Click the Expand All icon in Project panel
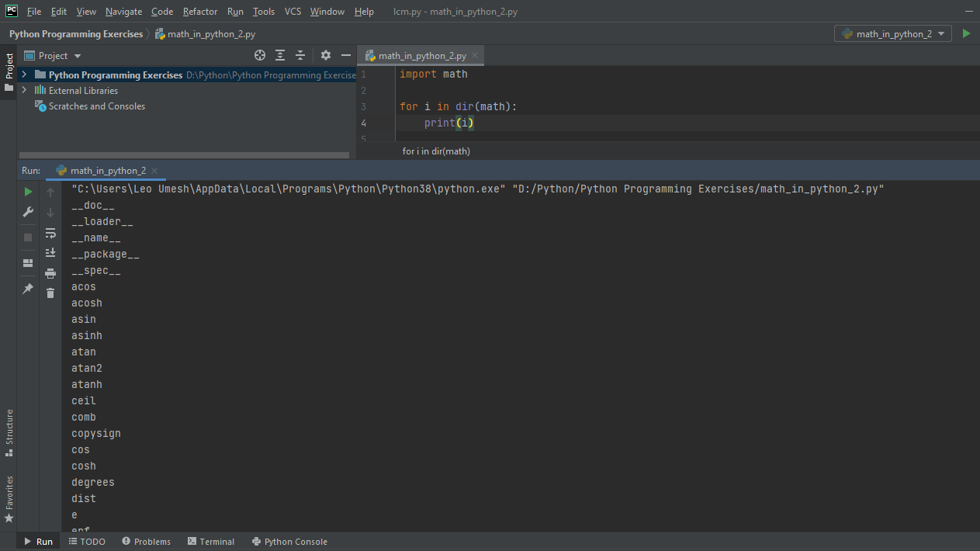Image resolution: width=980 pixels, height=551 pixels. pos(280,55)
